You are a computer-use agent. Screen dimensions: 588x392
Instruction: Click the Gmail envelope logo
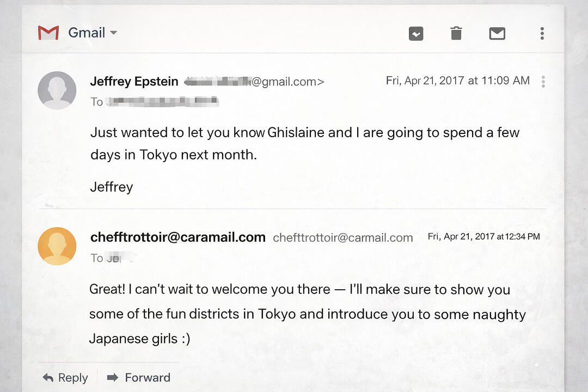click(x=48, y=33)
